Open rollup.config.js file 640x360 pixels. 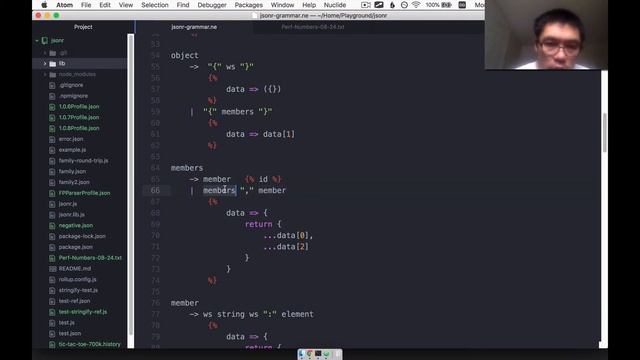[x=78, y=280]
